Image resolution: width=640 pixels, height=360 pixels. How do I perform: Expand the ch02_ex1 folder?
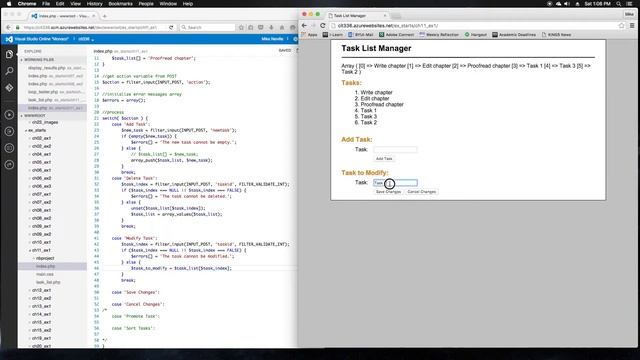pyautogui.click(x=40, y=138)
